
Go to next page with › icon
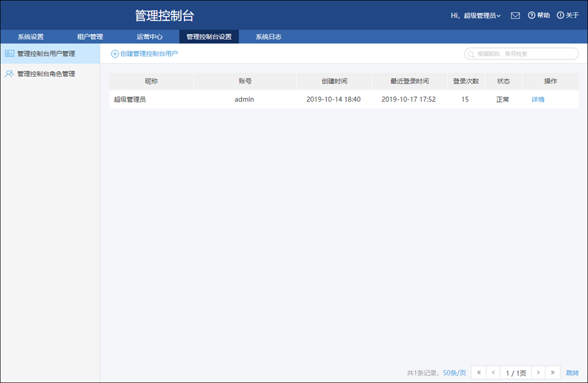click(538, 372)
